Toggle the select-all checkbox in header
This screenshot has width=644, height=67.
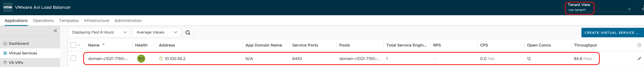click(73, 45)
